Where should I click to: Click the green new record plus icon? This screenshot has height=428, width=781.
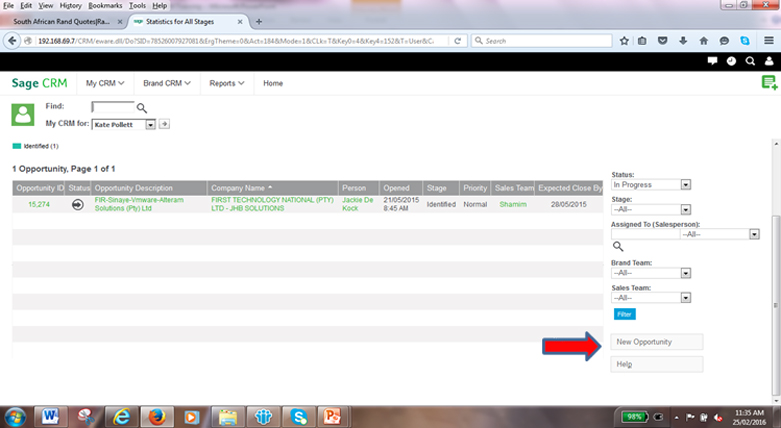tap(770, 83)
